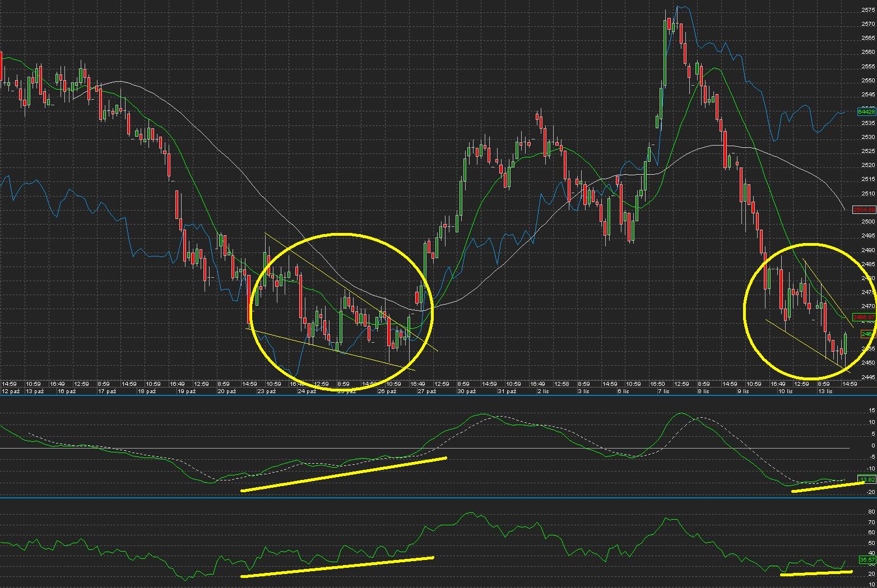Viewport: 877px width, 588px height.
Task: Click the 2485 price axis label
Action: [x=868, y=264]
